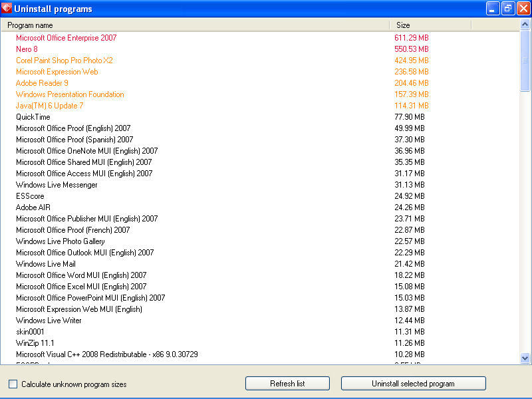Image resolution: width=532 pixels, height=399 pixels.
Task: Click the Refresh list button
Action: point(287,384)
